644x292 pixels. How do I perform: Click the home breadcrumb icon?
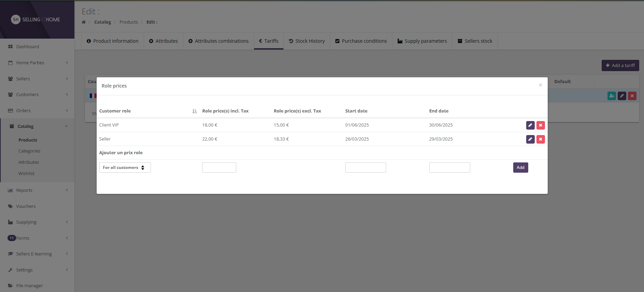[x=84, y=22]
